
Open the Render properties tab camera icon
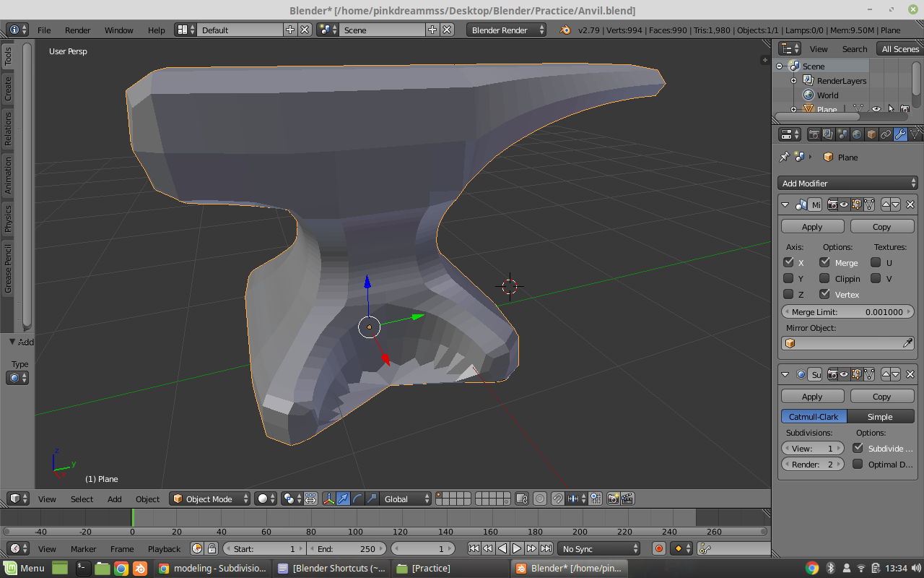point(814,134)
